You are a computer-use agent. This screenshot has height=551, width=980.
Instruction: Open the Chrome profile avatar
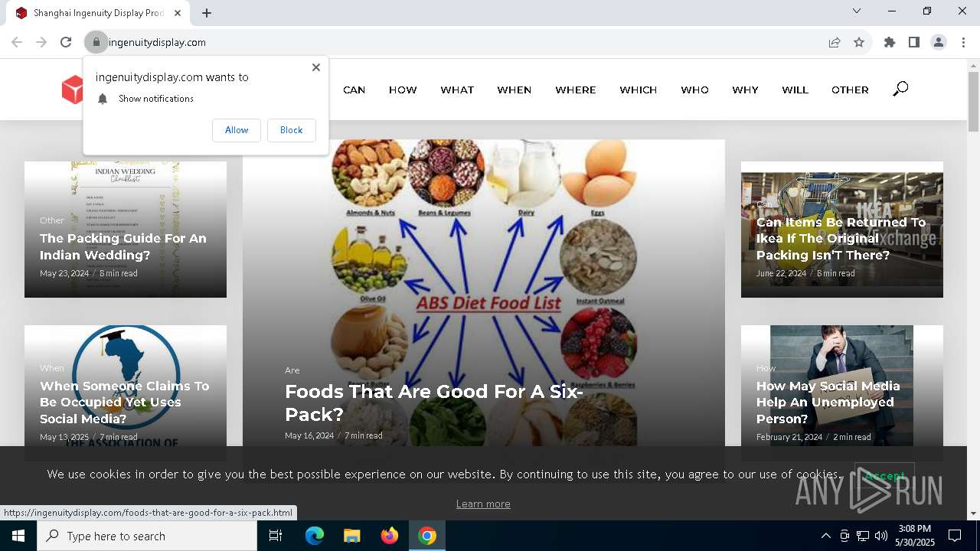pos(939,42)
